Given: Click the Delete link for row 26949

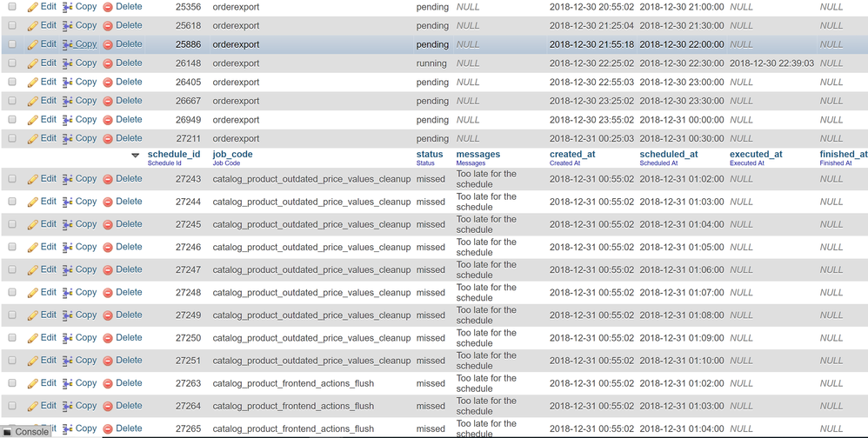Looking at the screenshot, I should [x=129, y=120].
